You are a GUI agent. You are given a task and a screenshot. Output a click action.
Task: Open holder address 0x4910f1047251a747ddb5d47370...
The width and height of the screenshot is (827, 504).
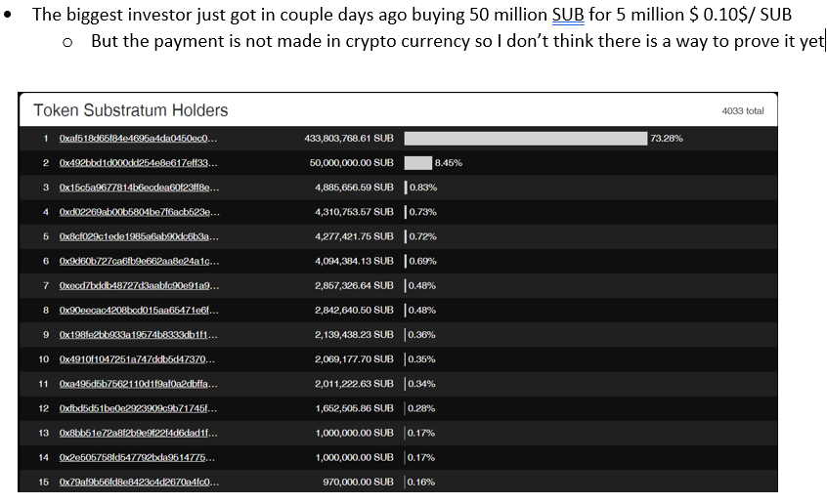pos(137,359)
